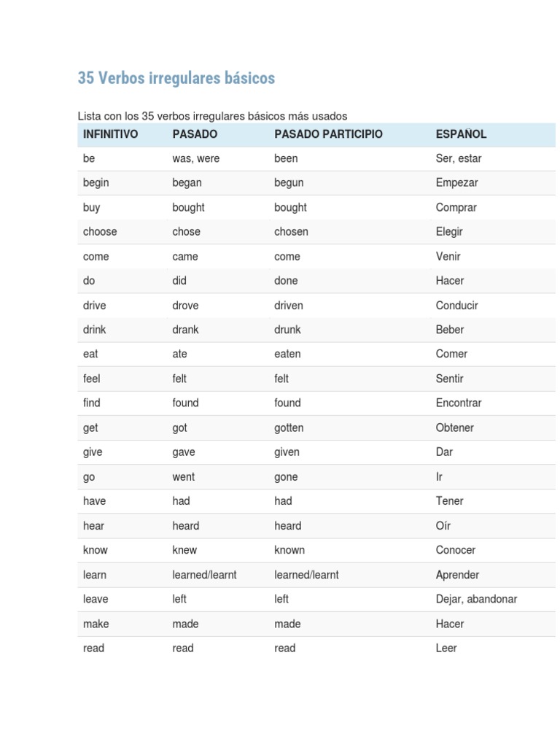Click the ESPAÑOL column header
560x747 pixels.
tap(461, 134)
